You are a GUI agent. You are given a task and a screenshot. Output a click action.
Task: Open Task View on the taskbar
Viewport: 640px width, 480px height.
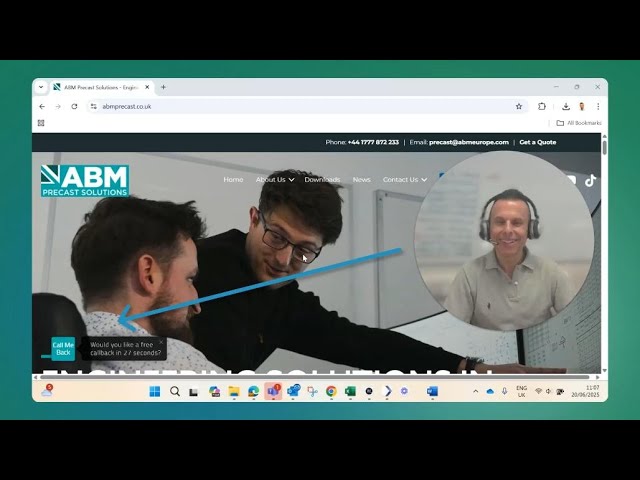click(x=193, y=392)
